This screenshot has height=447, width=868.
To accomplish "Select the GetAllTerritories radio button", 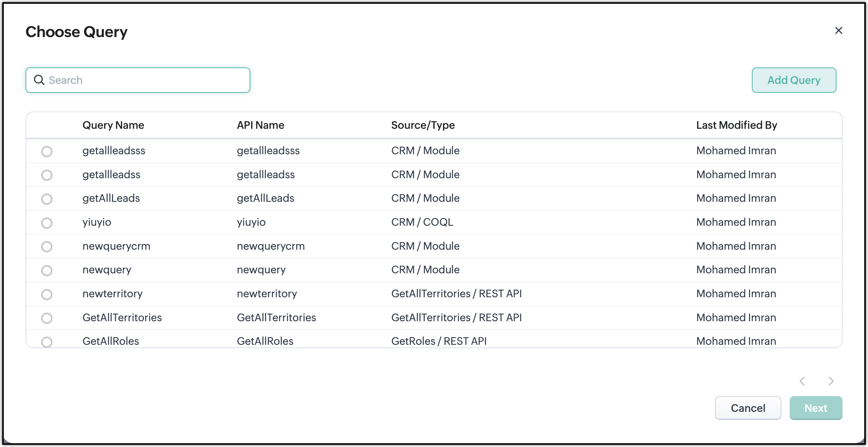I will tap(47, 318).
